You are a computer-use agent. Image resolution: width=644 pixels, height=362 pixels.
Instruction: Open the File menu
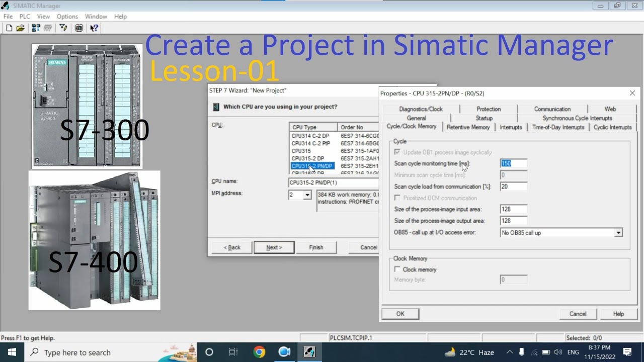pos(8,16)
